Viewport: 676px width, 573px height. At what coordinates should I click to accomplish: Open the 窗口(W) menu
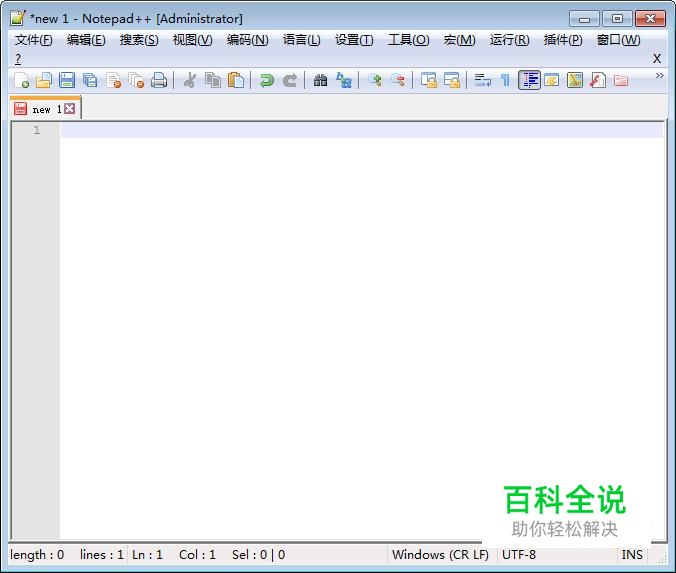pos(618,40)
